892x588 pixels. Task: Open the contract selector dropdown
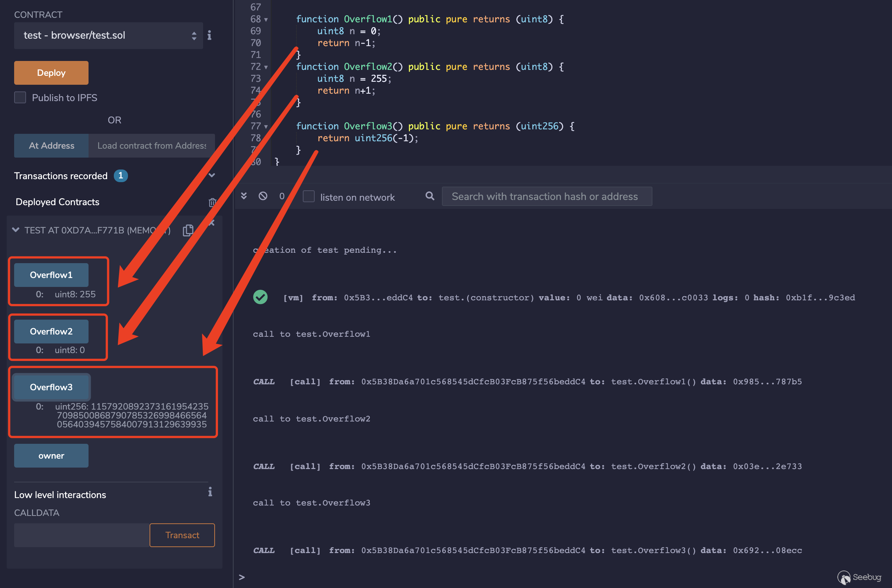109,36
